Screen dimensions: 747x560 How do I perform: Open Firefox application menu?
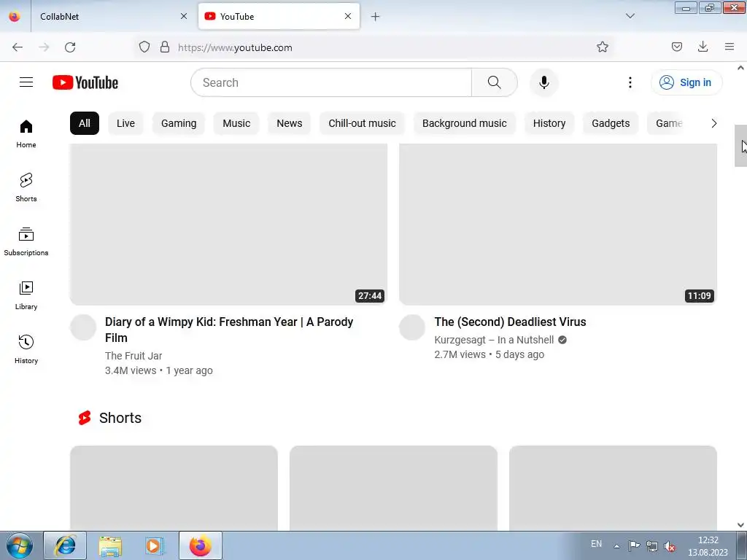[x=729, y=47]
